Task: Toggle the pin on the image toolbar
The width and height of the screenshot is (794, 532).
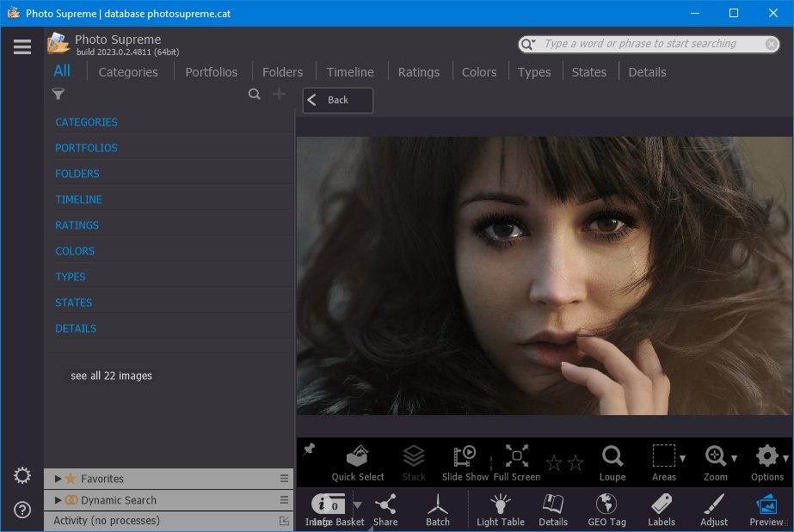Action: coord(310,449)
